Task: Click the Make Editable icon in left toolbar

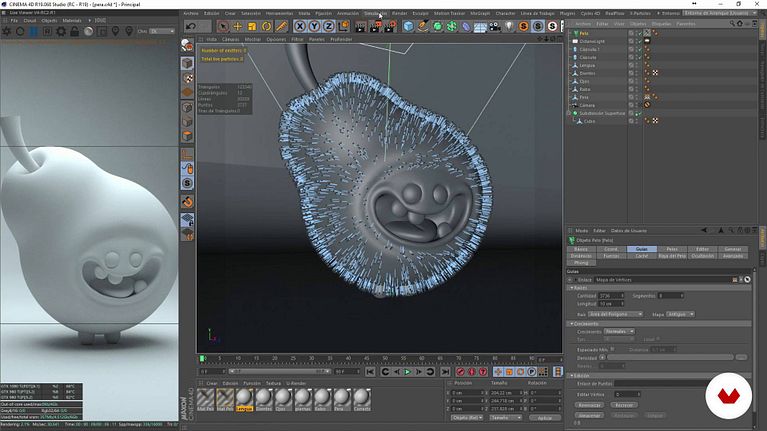Action: 187,44
